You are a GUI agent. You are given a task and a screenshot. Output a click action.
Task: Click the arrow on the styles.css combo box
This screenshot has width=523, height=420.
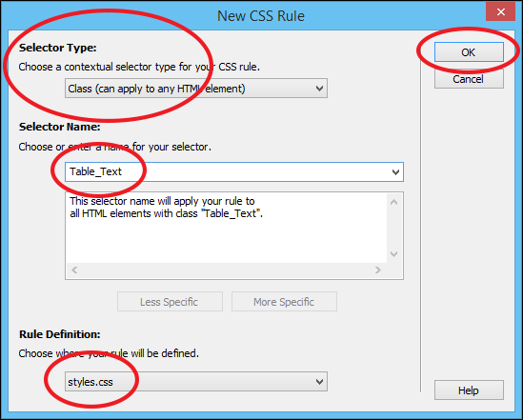[x=319, y=382]
